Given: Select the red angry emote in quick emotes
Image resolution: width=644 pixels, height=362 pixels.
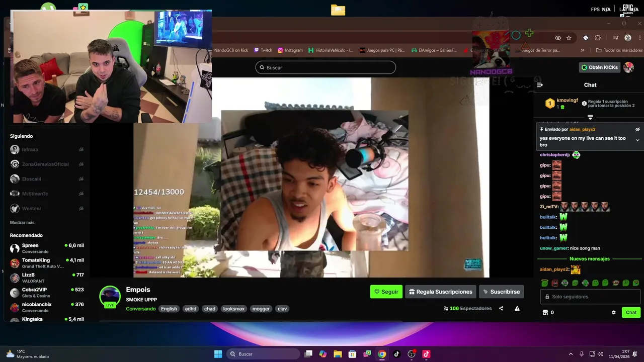Looking at the screenshot, I should point(555,283).
